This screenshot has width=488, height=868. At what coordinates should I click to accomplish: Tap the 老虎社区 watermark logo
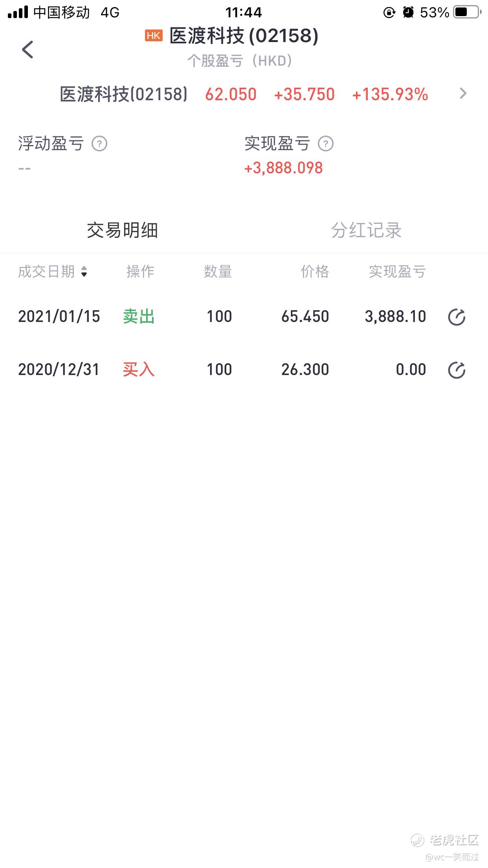445,840
